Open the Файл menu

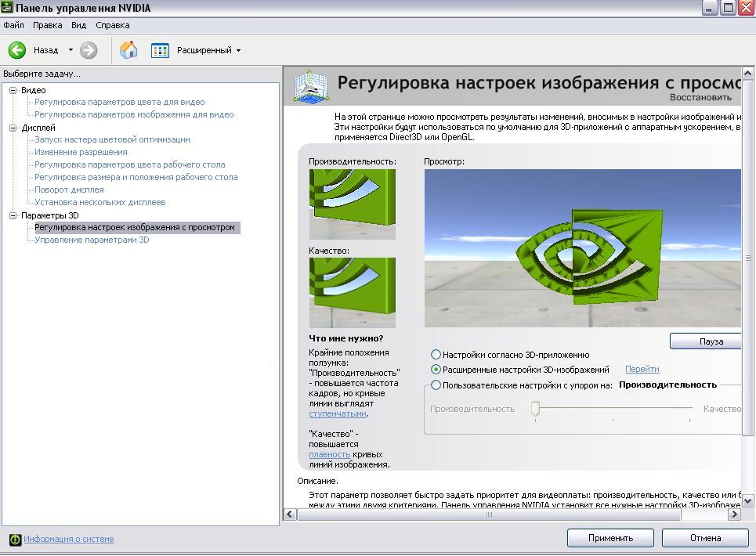(x=13, y=25)
